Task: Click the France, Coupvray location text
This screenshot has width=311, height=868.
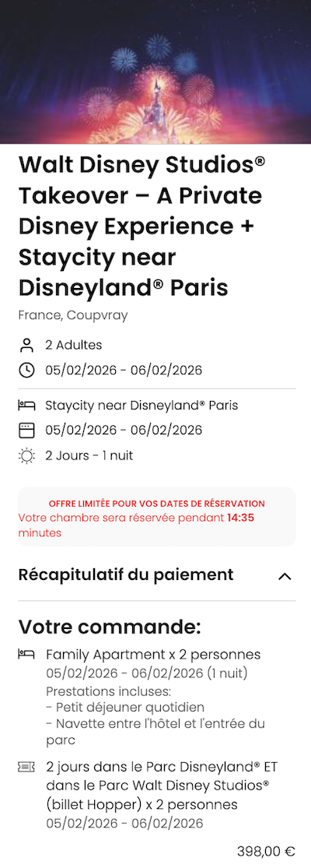Action: [x=73, y=315]
